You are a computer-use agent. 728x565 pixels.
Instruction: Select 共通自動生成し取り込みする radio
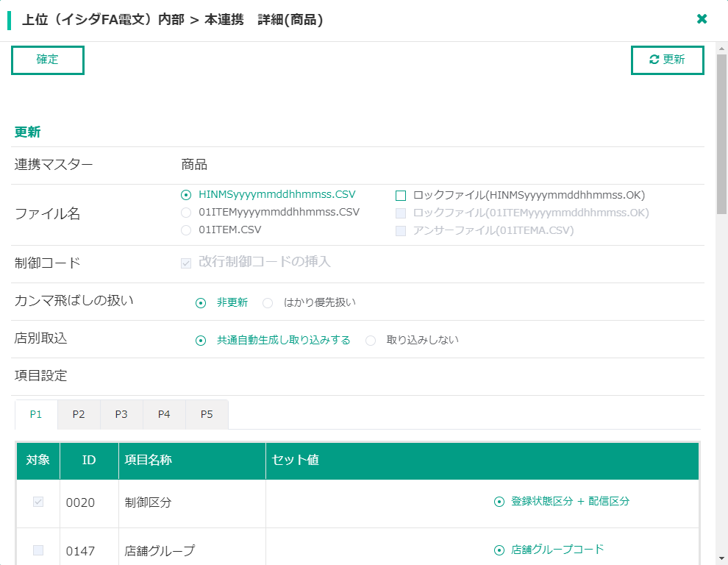[x=201, y=341]
